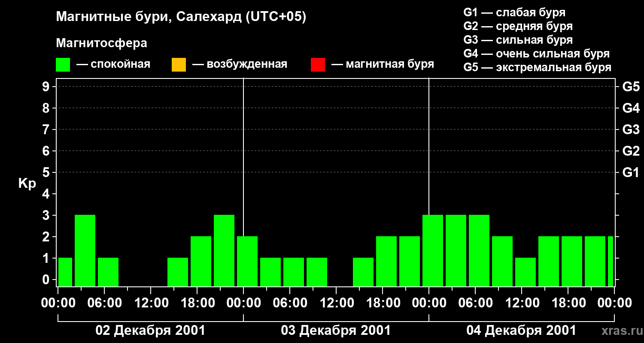The height and width of the screenshot is (343, 644).
Task: Click the '— спокойная' legend label
Action: click(113, 64)
